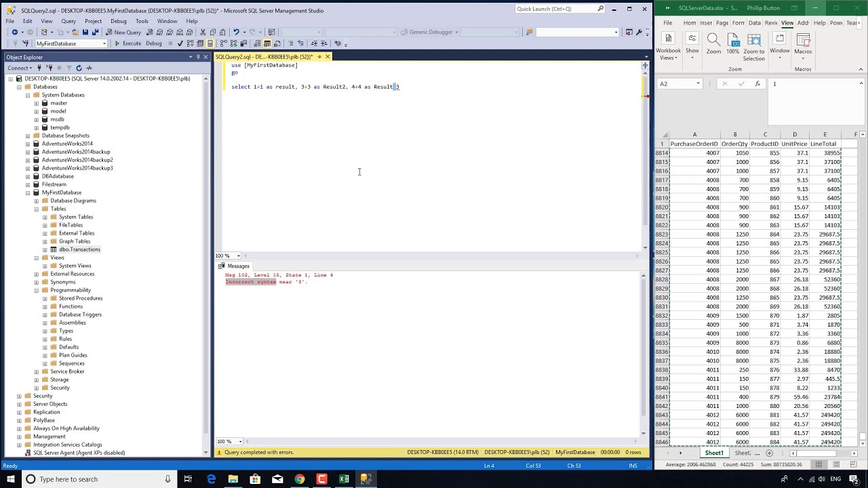Click the Quick Launch search box
Viewport: 868px width, 488px height.
(x=560, y=9)
